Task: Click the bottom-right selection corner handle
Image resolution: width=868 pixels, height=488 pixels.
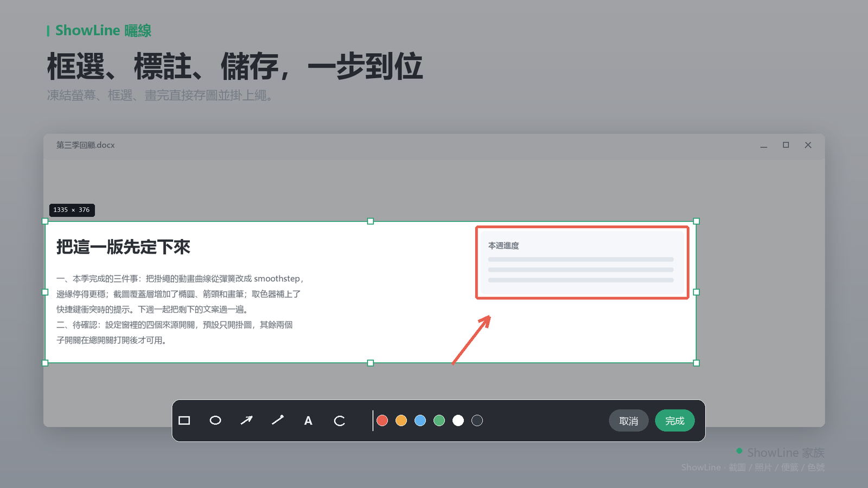Action: [697, 363]
